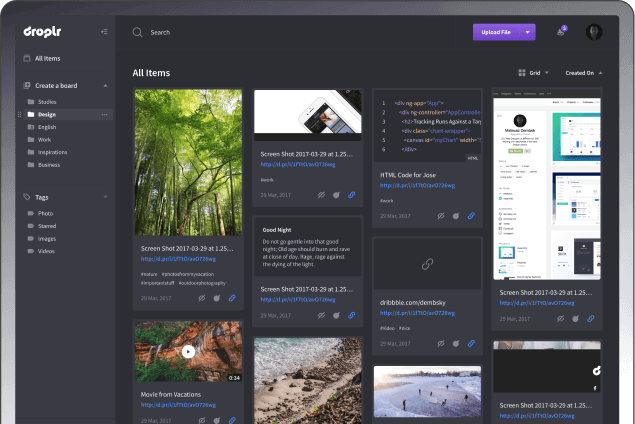Open the Upload File dropdown arrow
Viewport: 635px width, 424px height.
[x=527, y=32]
